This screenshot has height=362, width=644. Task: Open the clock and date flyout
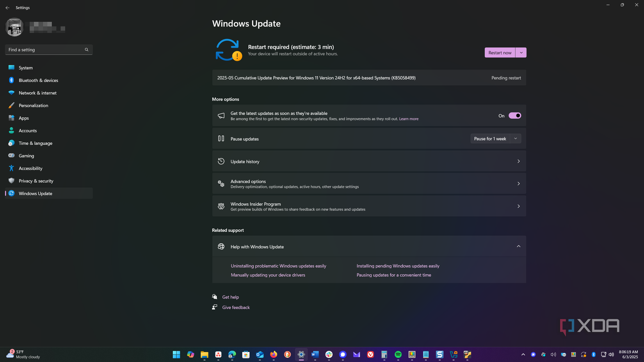click(628, 354)
